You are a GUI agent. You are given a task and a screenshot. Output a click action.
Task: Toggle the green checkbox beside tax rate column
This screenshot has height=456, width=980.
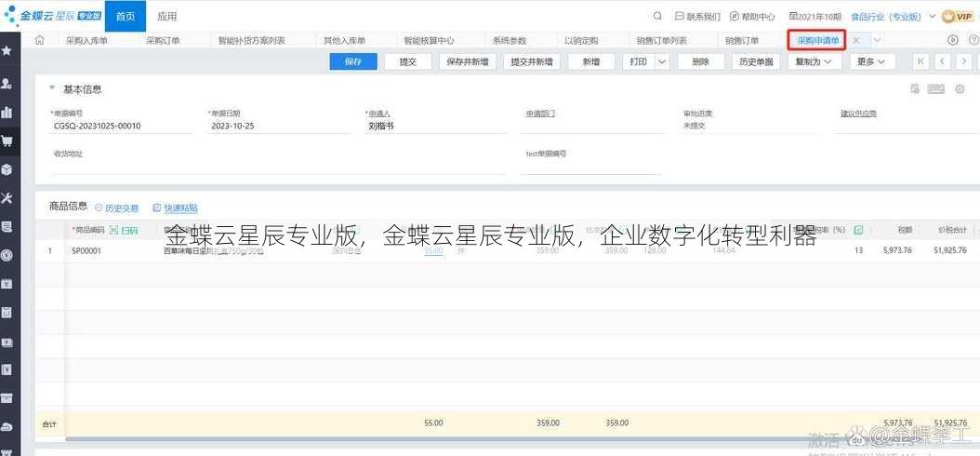click(x=858, y=230)
